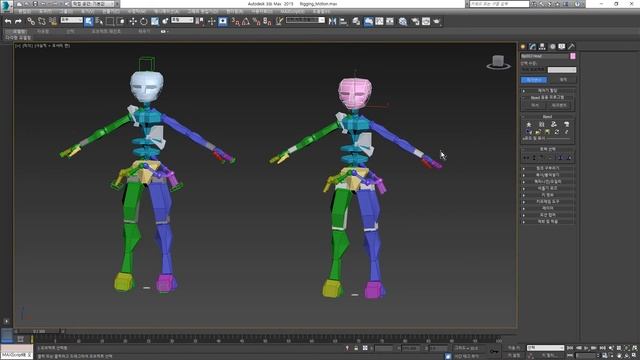Screen dimensions: 640x360
Task: Switch to the Create command panel tab
Action: pos(523,47)
